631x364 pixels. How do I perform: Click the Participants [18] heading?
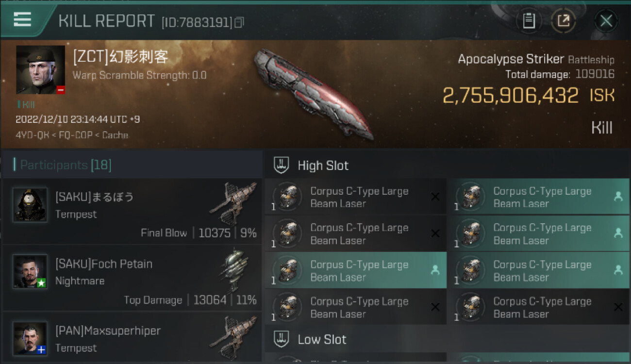pyautogui.click(x=63, y=165)
